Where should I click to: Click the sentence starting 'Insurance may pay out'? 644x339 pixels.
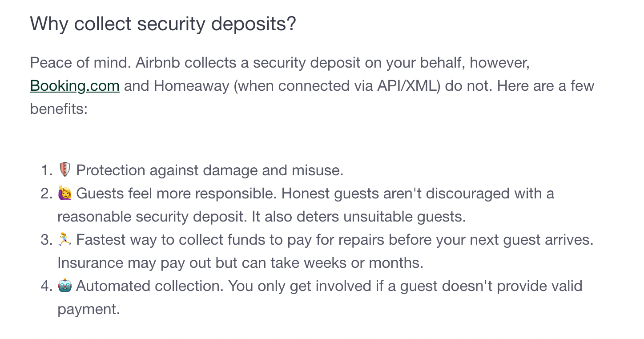(x=240, y=263)
